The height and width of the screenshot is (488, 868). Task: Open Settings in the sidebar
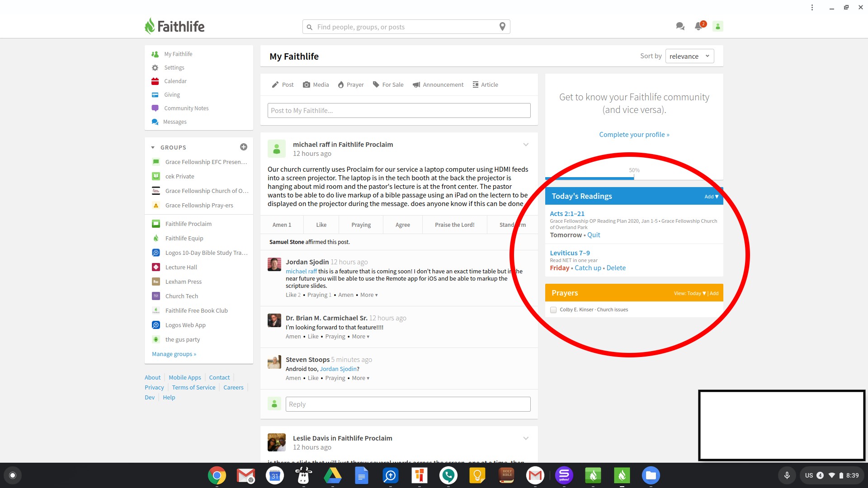(x=174, y=68)
